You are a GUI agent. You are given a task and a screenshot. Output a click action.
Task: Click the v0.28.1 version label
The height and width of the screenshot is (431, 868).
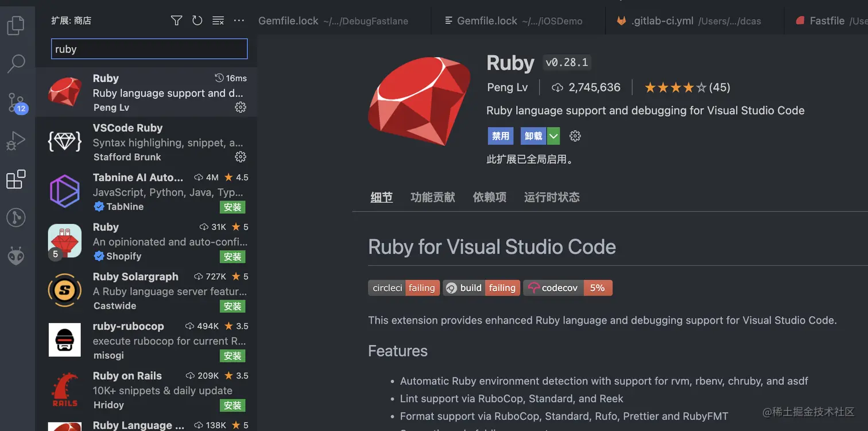[567, 62]
